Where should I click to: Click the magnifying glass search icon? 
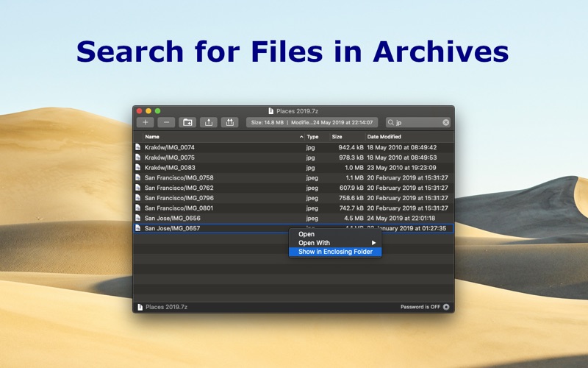pos(391,122)
